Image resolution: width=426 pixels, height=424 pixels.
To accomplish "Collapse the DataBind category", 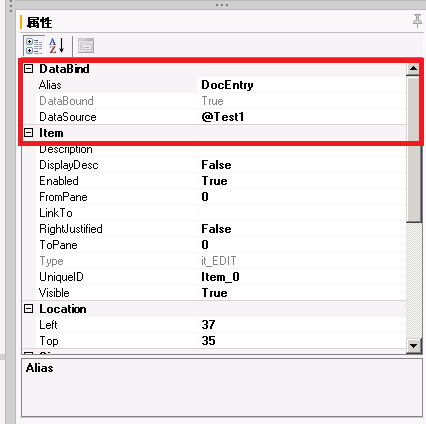I will pyautogui.click(x=29, y=69).
